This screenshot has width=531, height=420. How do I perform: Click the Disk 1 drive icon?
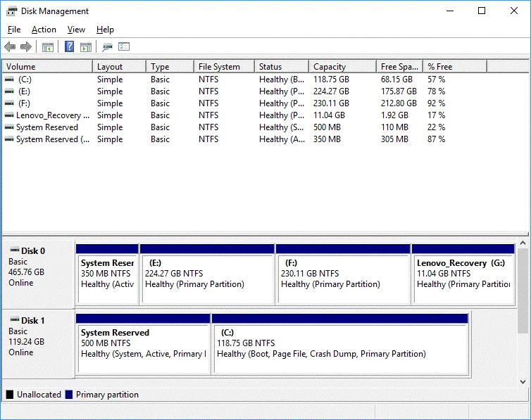(15, 319)
